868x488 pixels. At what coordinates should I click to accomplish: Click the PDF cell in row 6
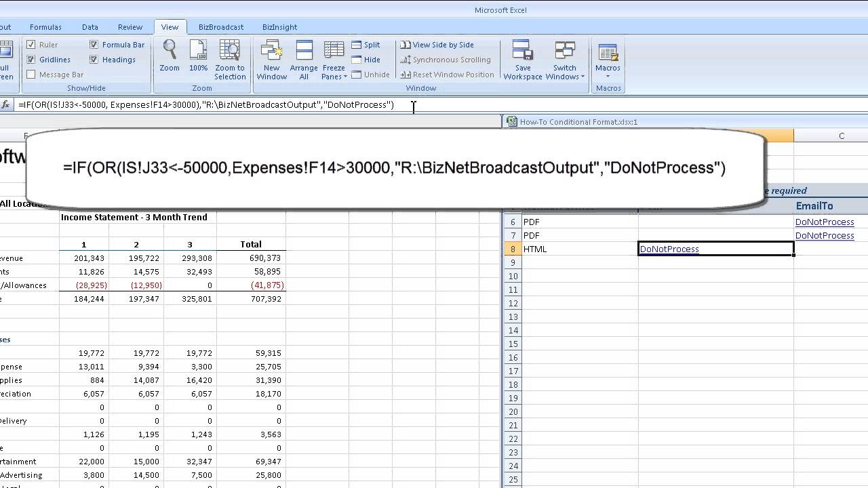coord(580,222)
